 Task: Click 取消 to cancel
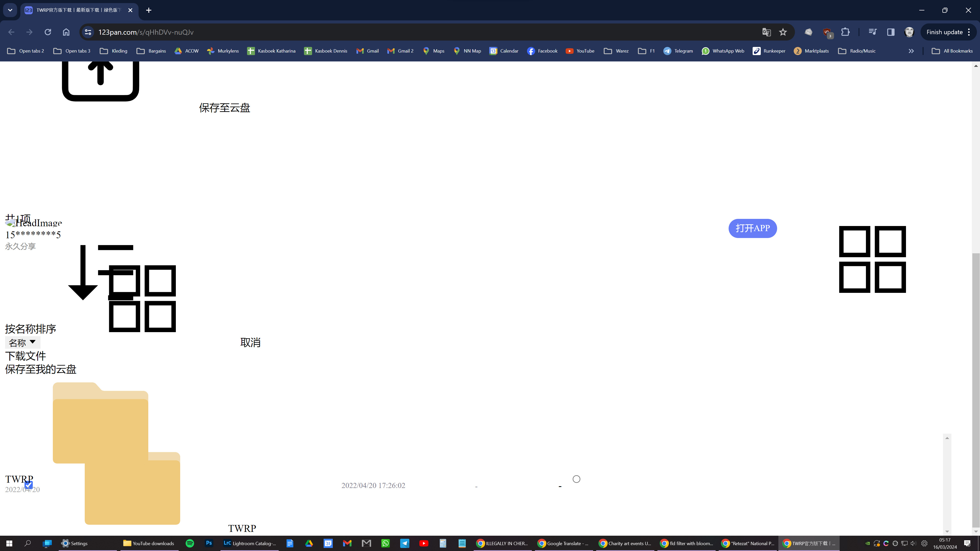tap(250, 342)
